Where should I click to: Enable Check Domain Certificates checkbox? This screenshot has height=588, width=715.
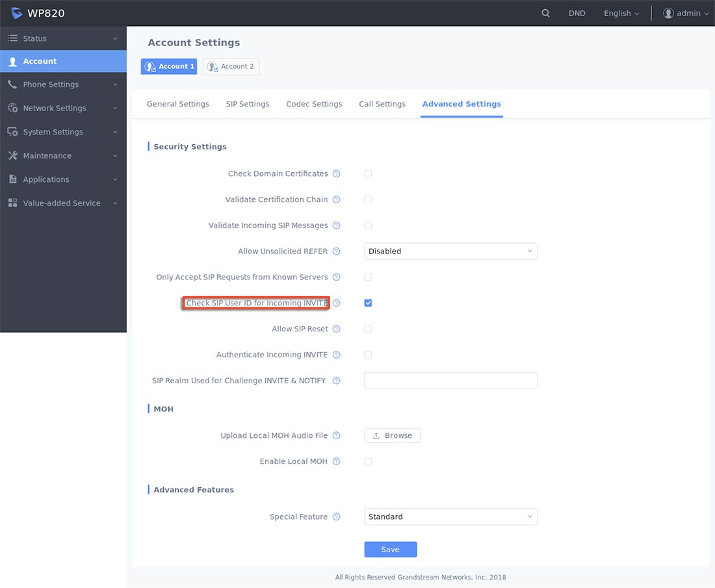tap(368, 173)
